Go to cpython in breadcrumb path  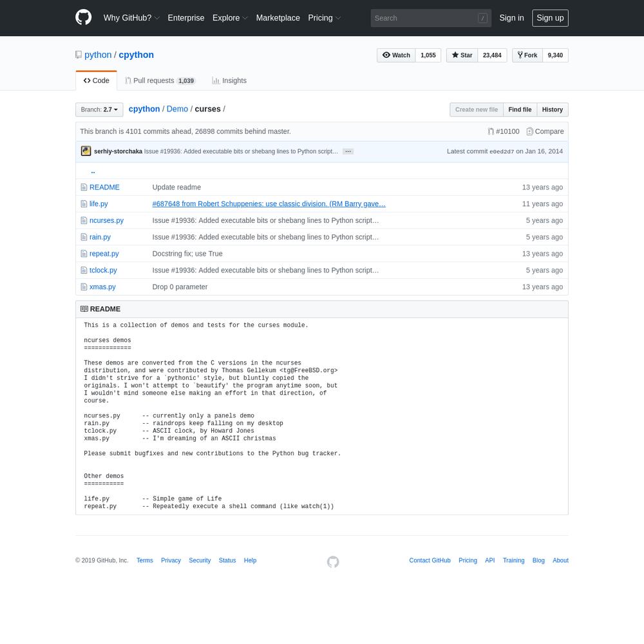pos(144,109)
